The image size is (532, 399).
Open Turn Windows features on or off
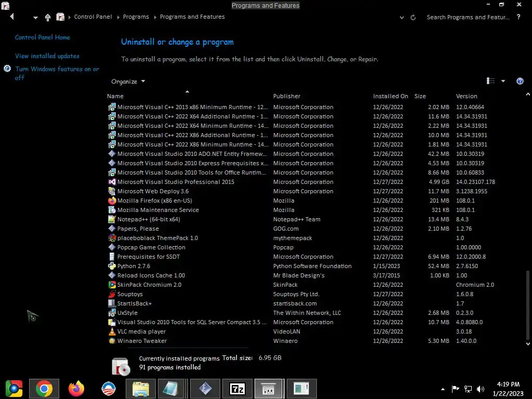(57, 73)
